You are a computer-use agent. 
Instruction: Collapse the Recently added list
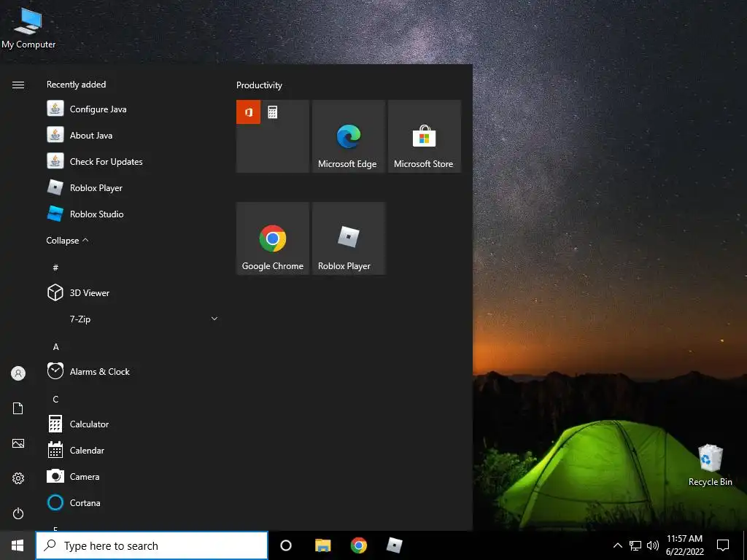pos(67,241)
